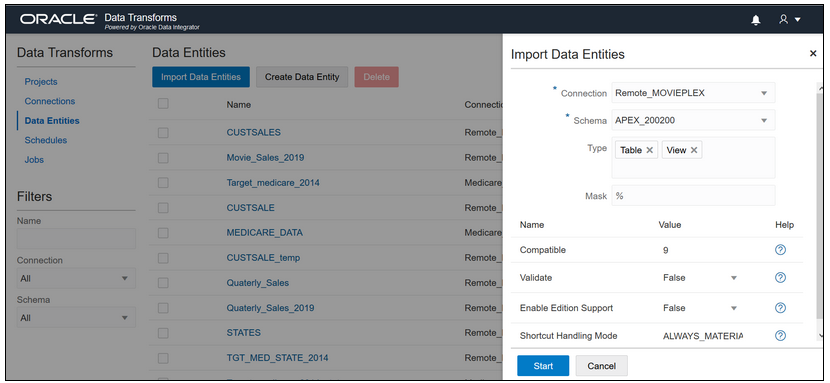Viewport: 830px width, 383px height.
Task: Click the Create Data Entity button
Action: click(302, 77)
